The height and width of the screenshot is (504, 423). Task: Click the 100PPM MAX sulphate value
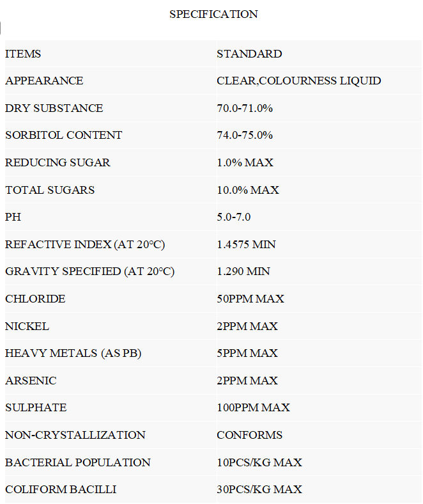[254, 407]
